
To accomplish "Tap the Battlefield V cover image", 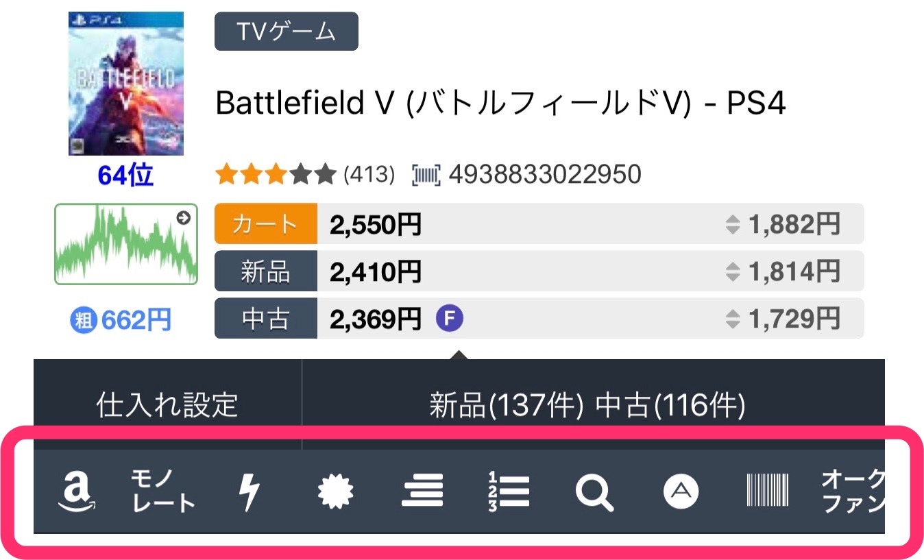I will coord(126,84).
